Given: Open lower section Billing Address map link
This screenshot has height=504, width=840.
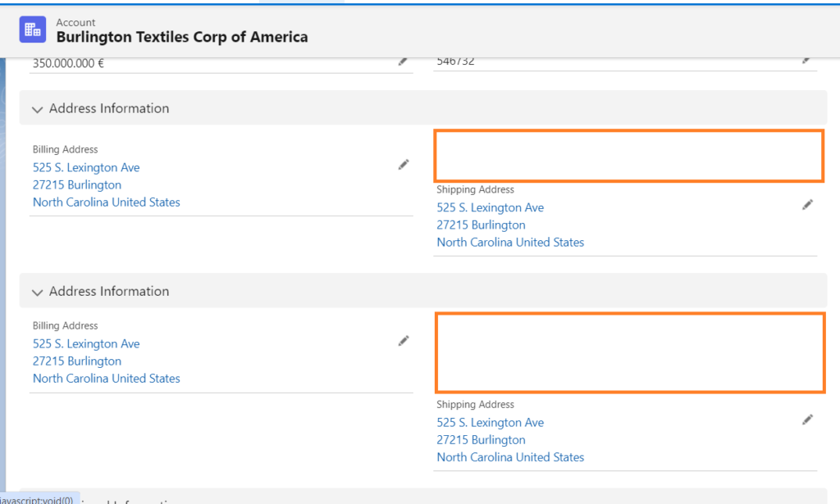Looking at the screenshot, I should coord(106,361).
